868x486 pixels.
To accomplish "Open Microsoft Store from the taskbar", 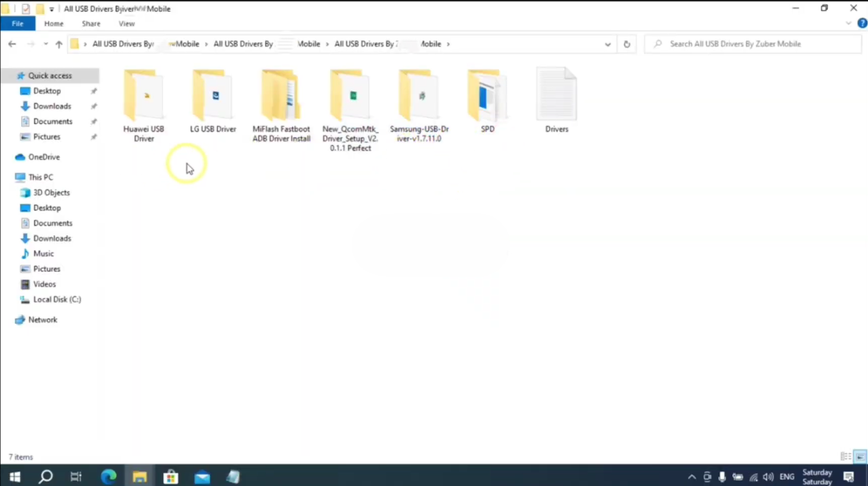I will point(171,477).
